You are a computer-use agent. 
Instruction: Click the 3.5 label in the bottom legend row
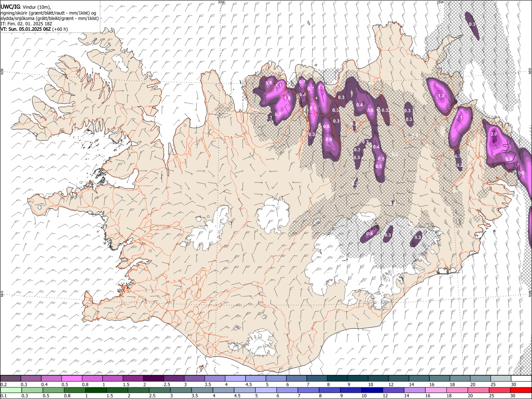195,396
